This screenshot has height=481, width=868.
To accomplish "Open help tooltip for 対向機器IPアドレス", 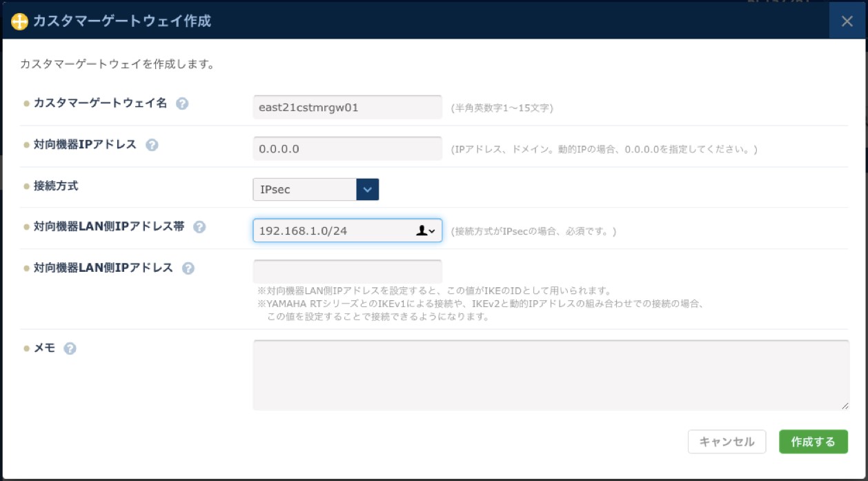I will [152, 145].
